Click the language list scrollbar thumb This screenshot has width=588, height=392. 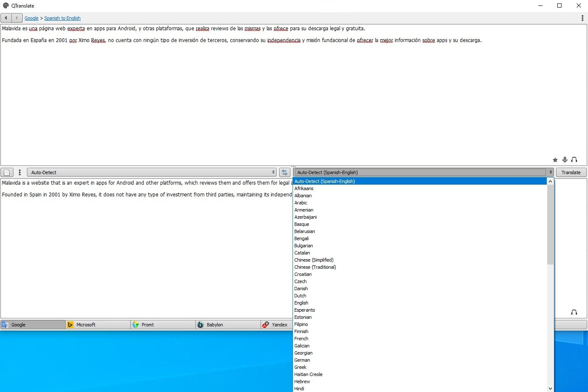(x=550, y=225)
